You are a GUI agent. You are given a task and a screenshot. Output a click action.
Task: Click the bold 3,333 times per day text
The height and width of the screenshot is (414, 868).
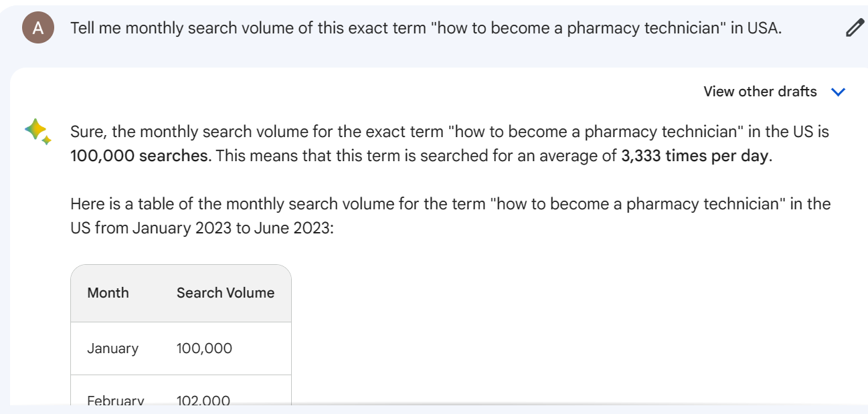pos(696,157)
